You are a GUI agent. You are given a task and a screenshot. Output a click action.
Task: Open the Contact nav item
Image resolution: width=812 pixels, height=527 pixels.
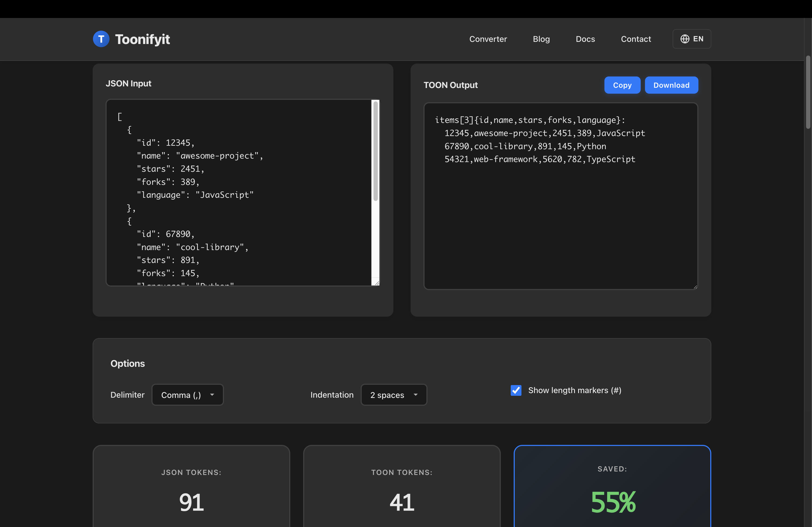tap(636, 39)
